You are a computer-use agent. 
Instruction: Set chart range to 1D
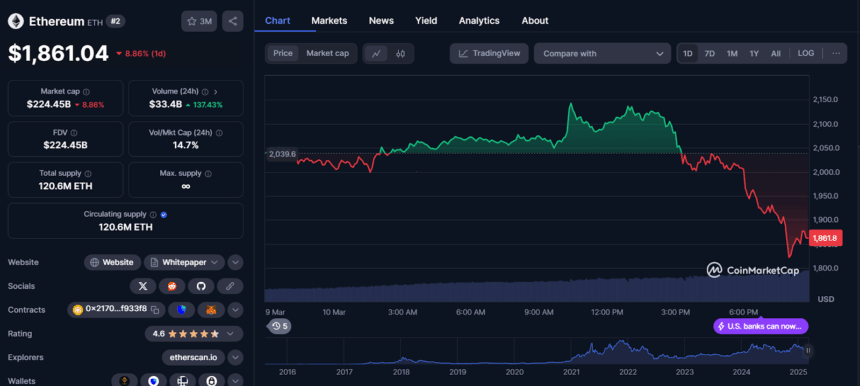pos(688,53)
